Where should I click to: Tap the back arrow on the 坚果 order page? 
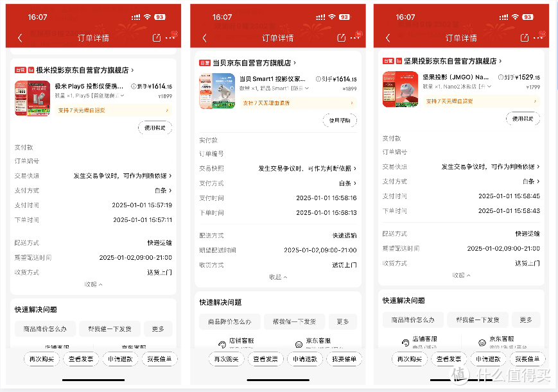point(387,37)
